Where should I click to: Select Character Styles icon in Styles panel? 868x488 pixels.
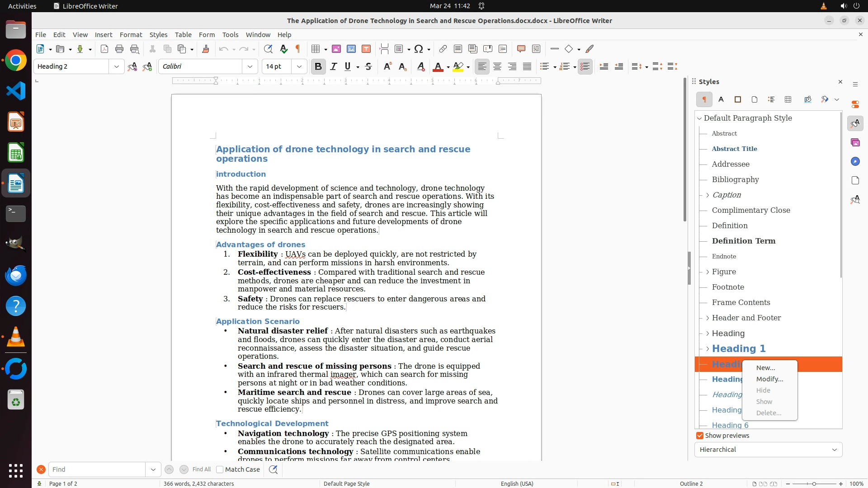coord(721,99)
